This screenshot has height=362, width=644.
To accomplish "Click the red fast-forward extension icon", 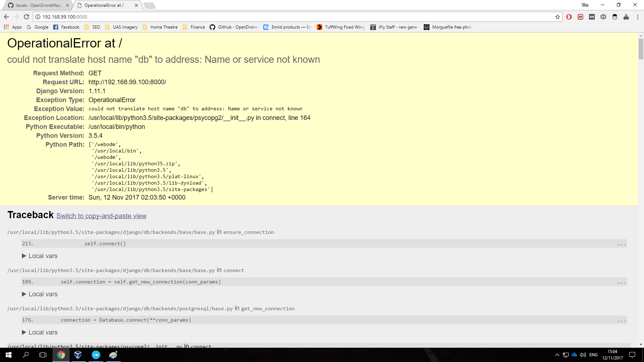I will 580,17.
